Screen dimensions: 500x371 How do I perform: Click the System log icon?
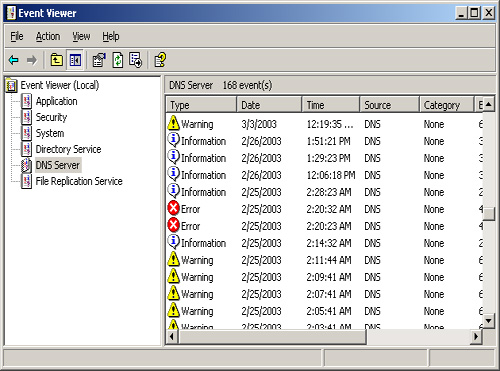tap(27, 133)
